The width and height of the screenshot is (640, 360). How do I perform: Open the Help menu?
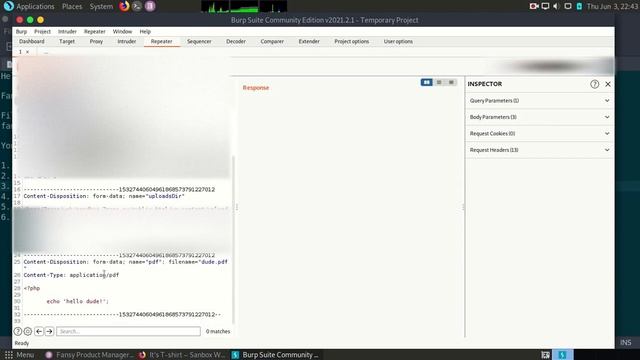click(x=145, y=31)
